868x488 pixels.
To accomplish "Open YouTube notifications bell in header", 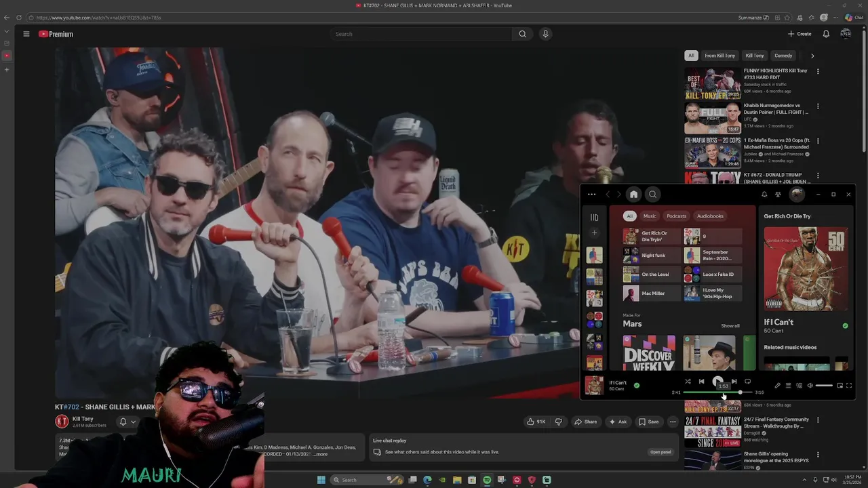I will (x=826, y=34).
